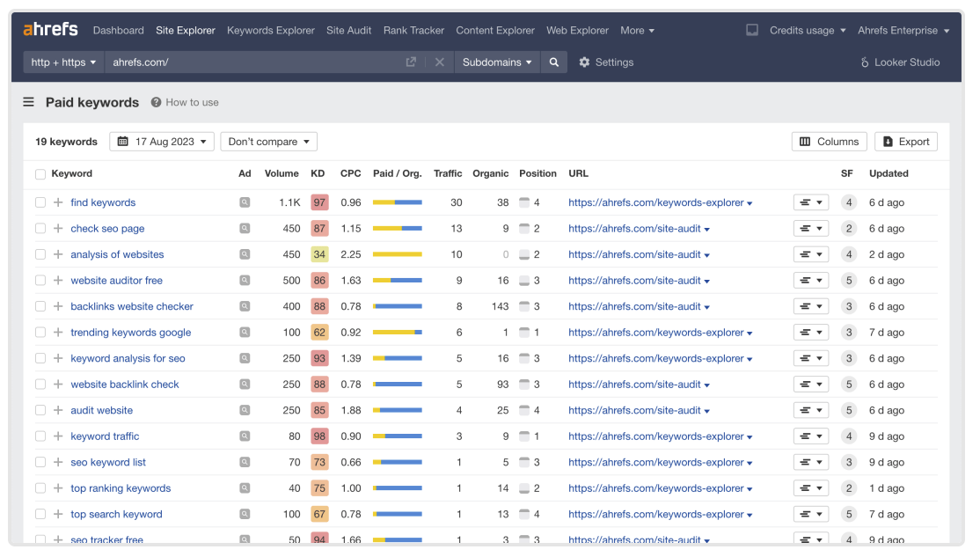Open Content Explorer

[495, 30]
